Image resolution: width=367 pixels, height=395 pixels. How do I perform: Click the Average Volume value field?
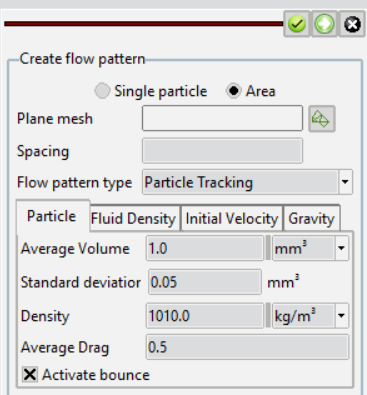click(205, 248)
